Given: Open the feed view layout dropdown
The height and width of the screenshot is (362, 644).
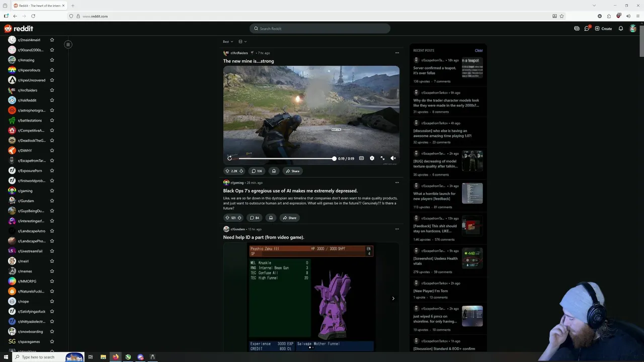Looking at the screenshot, I should click(x=243, y=42).
